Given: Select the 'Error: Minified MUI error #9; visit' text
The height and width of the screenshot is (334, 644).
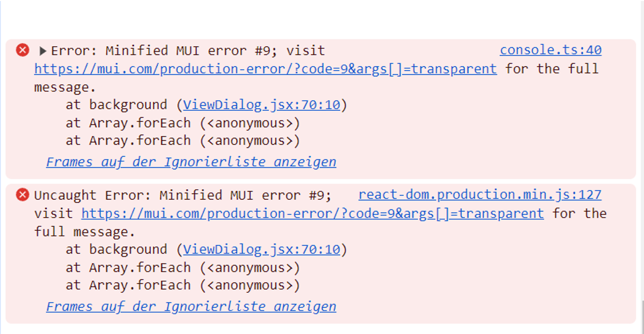Looking at the screenshot, I should [x=188, y=51].
